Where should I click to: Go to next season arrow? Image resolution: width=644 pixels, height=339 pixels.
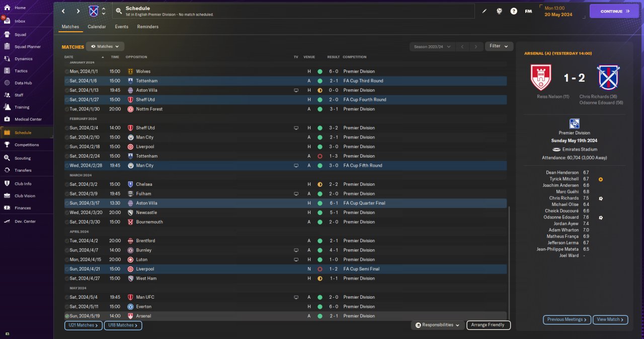476,46
